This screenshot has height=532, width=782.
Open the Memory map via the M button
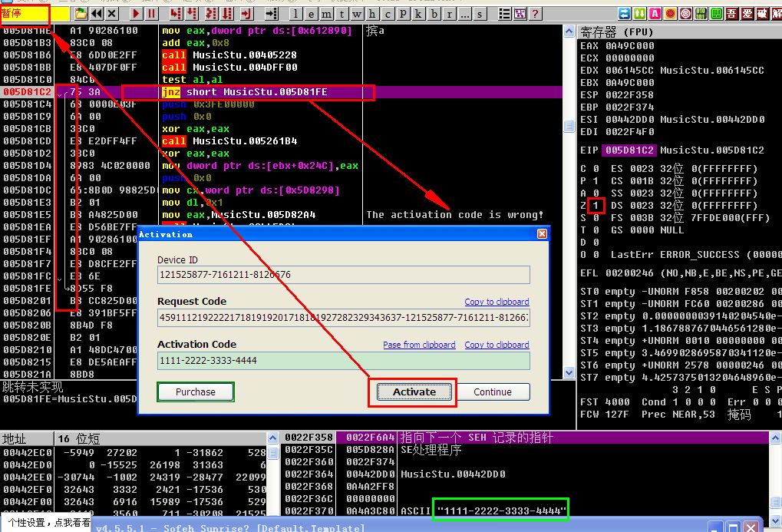click(326, 14)
